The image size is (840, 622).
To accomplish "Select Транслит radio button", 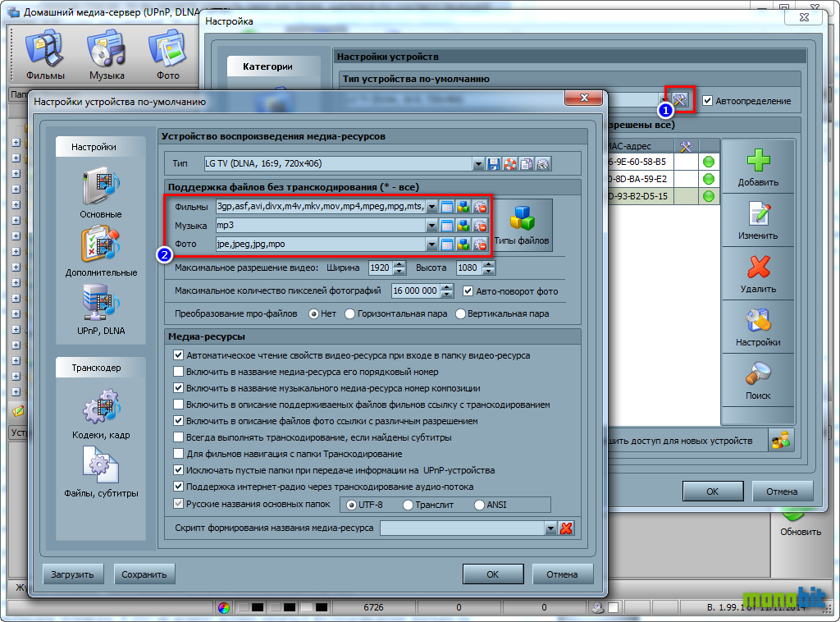I will tap(408, 505).
